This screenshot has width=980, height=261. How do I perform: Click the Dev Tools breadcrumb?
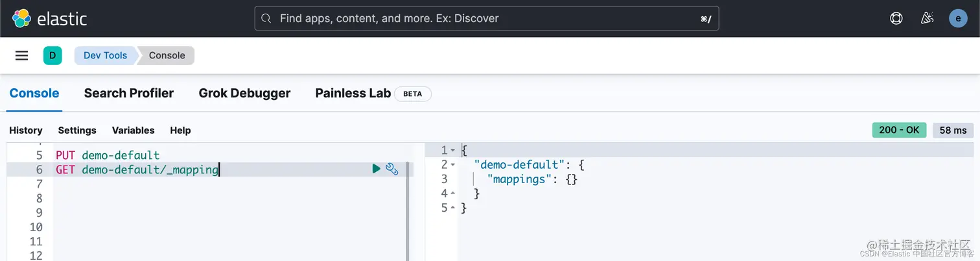105,55
